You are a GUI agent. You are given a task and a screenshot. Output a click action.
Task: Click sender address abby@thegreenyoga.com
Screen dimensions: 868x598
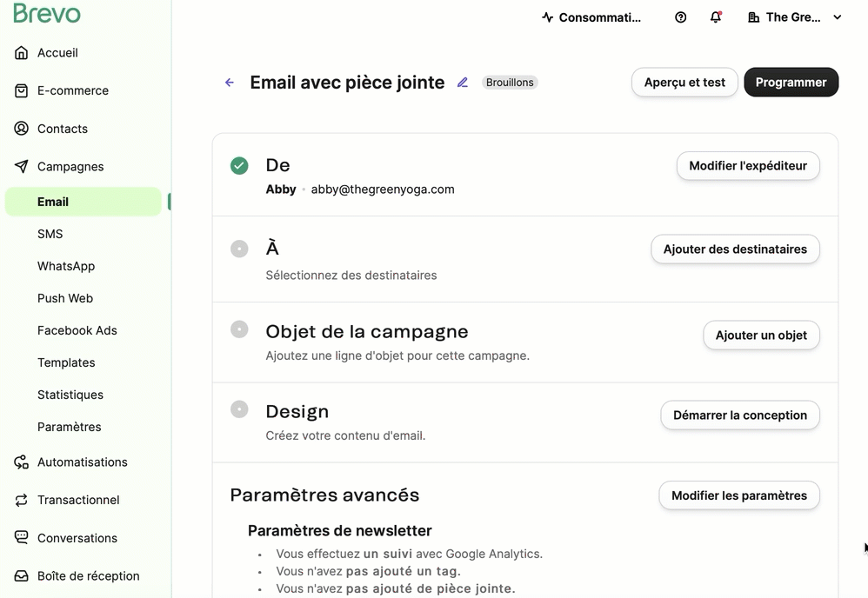tap(383, 189)
